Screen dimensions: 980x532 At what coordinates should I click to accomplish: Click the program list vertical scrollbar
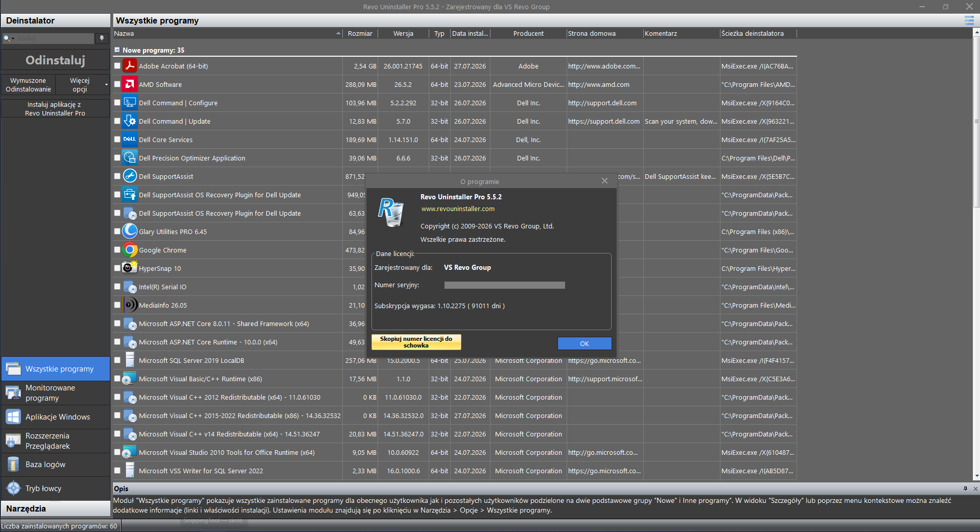pyautogui.click(x=976, y=122)
